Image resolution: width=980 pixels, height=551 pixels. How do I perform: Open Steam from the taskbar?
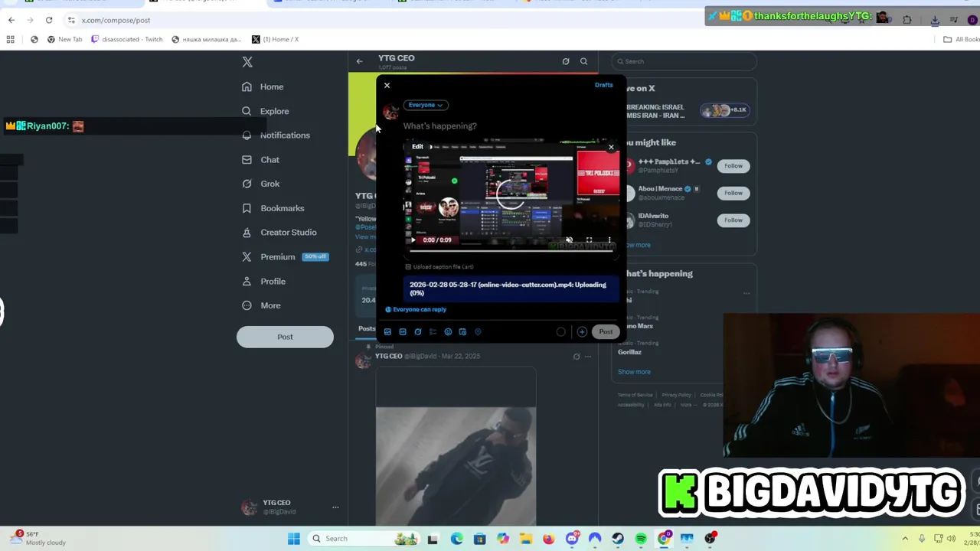coord(617,539)
